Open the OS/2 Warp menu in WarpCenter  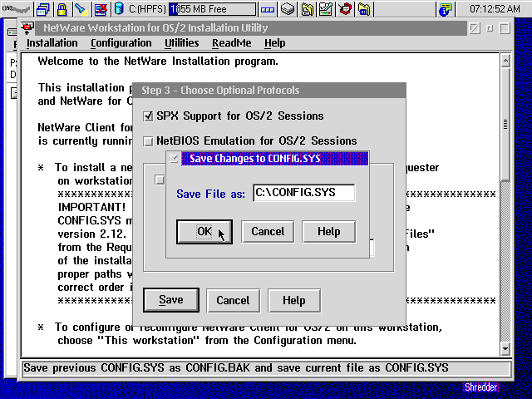click(x=16, y=9)
